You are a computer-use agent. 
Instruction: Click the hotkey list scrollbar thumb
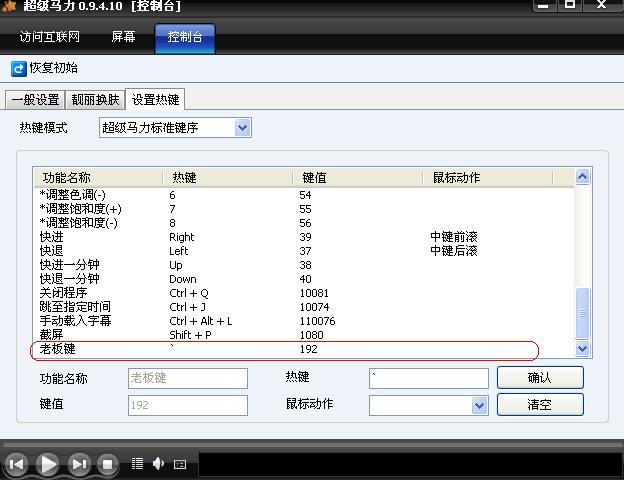582,313
